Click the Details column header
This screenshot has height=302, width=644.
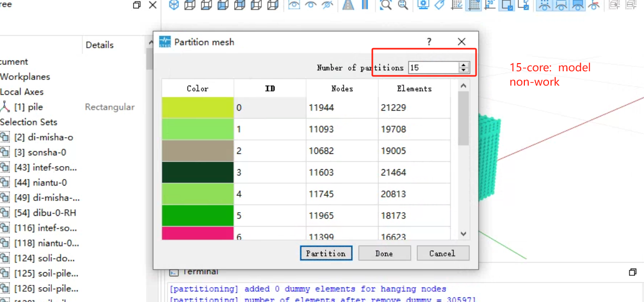pyautogui.click(x=100, y=45)
